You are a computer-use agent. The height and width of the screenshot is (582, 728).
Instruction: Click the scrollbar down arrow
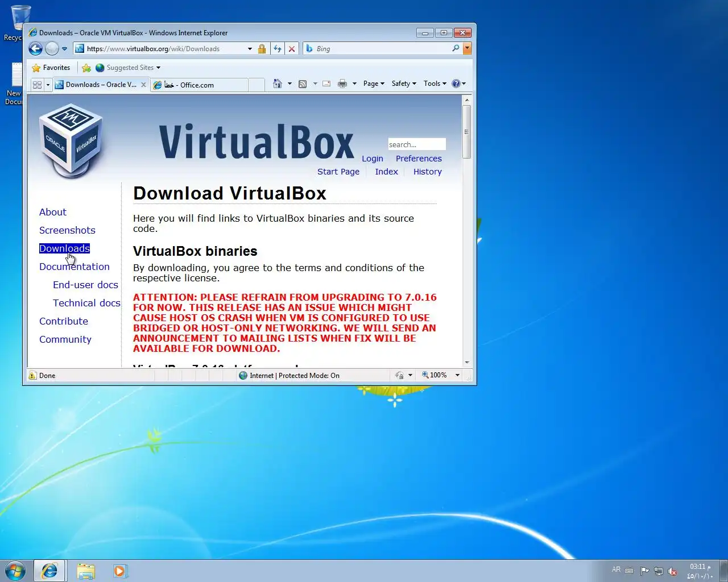click(467, 362)
